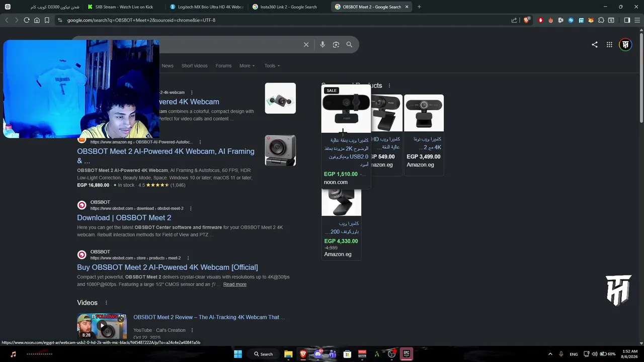Viewport: 644px width, 362px height.
Task: Expand the More search filters dropdown
Action: click(x=247, y=66)
